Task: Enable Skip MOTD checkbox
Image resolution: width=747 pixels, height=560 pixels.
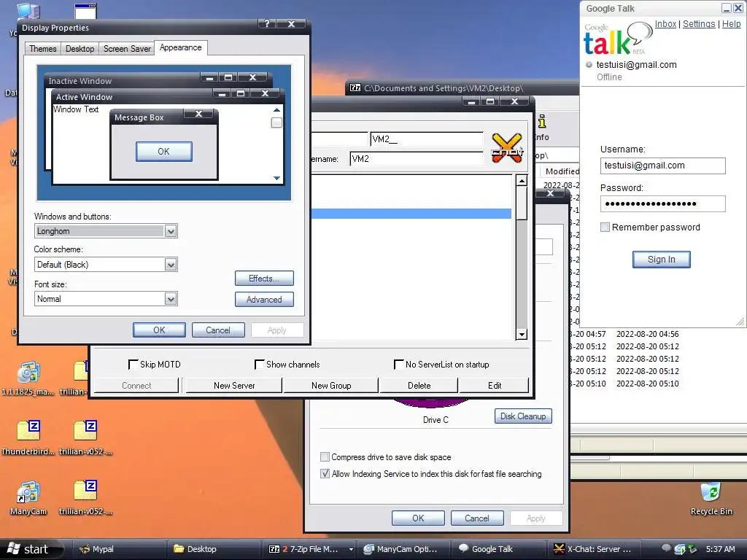Action: click(x=133, y=365)
